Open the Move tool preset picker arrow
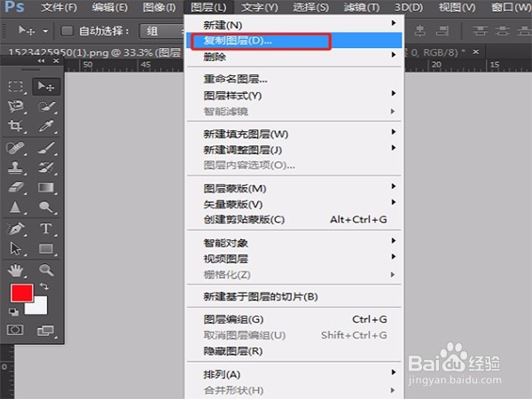The height and width of the screenshot is (399, 532). (45, 31)
